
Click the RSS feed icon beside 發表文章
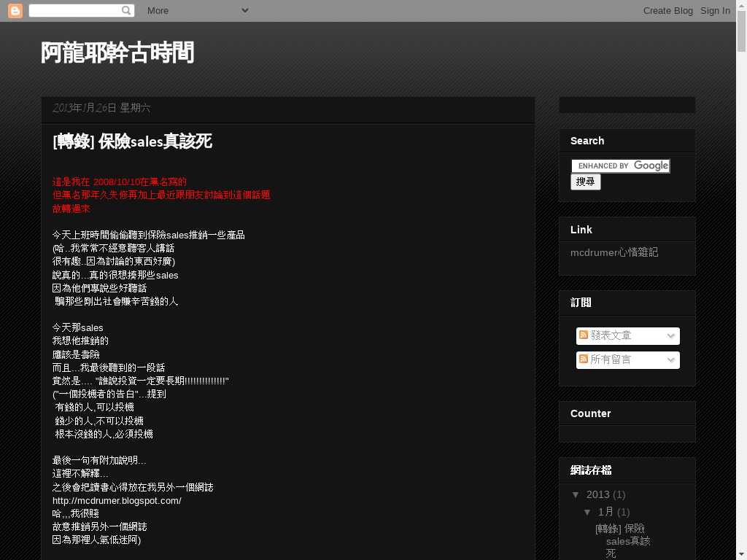click(584, 335)
